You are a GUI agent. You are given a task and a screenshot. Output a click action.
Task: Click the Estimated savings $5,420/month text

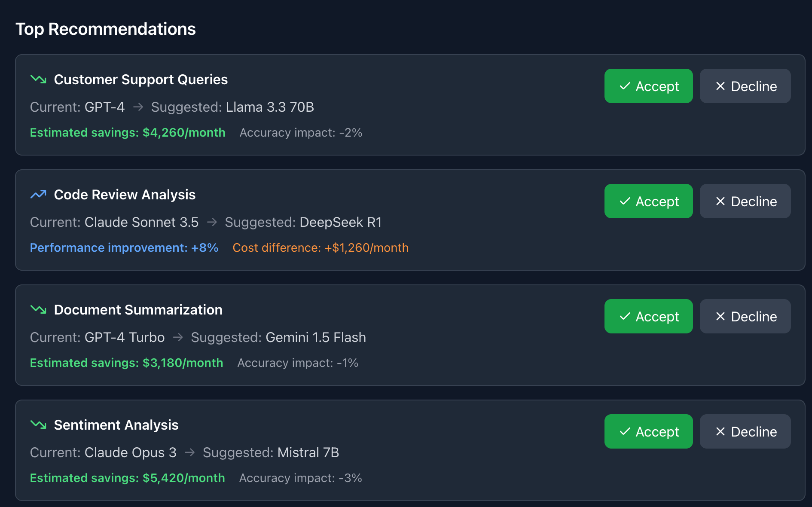pos(128,478)
